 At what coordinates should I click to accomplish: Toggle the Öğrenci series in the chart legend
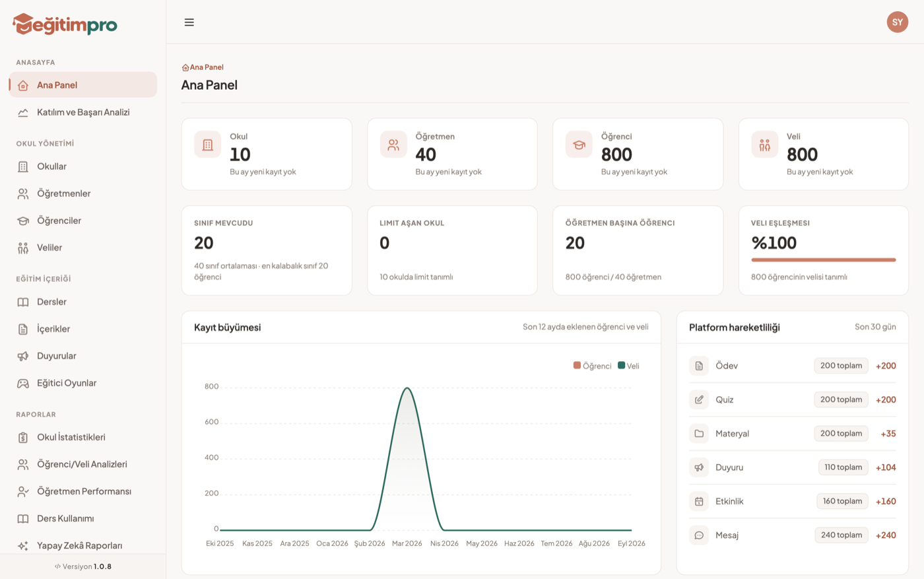593,366
